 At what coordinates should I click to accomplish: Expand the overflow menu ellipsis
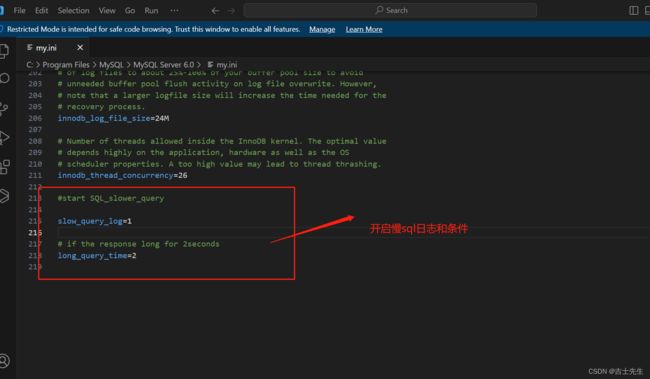[175, 10]
